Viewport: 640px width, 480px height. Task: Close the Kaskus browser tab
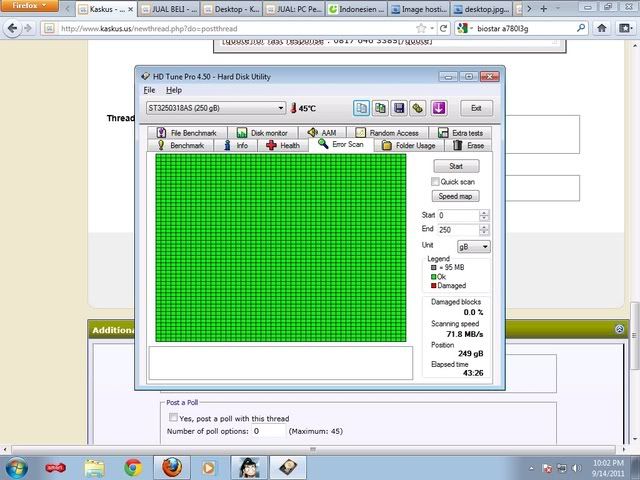coord(131,9)
